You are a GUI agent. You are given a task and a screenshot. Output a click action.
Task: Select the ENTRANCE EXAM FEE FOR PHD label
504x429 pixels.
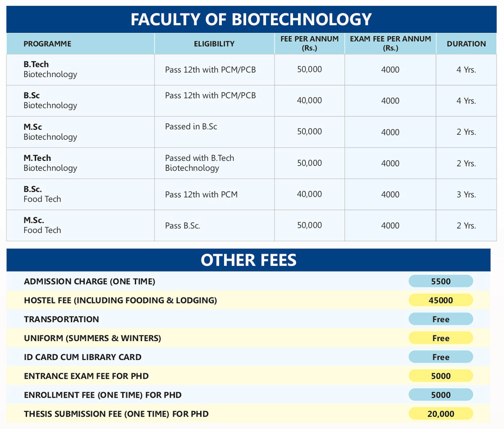[86, 376]
